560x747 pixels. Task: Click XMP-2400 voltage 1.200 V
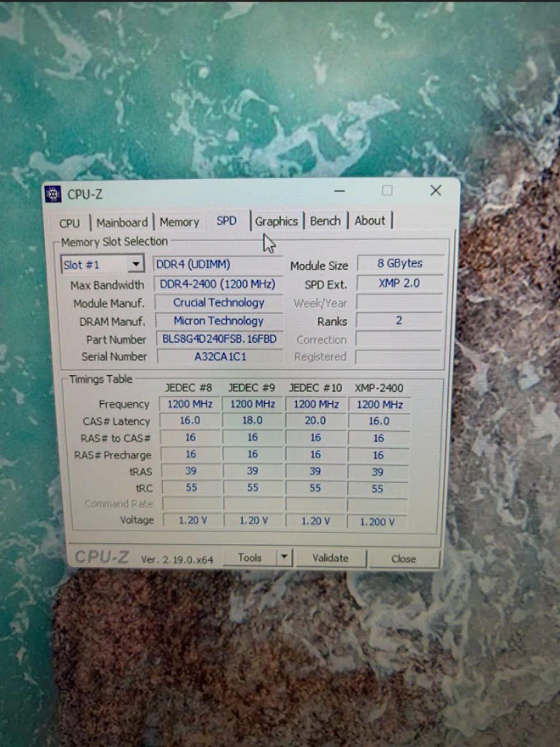point(377,522)
